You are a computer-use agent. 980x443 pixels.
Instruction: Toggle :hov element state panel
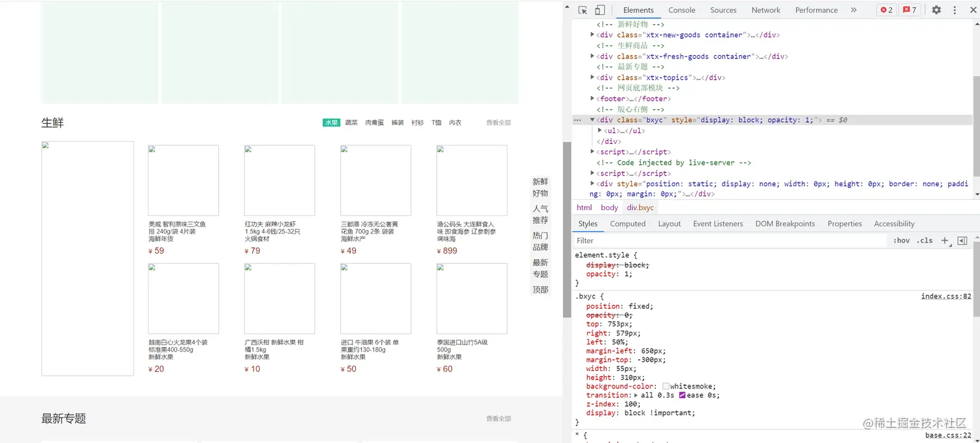pos(902,241)
